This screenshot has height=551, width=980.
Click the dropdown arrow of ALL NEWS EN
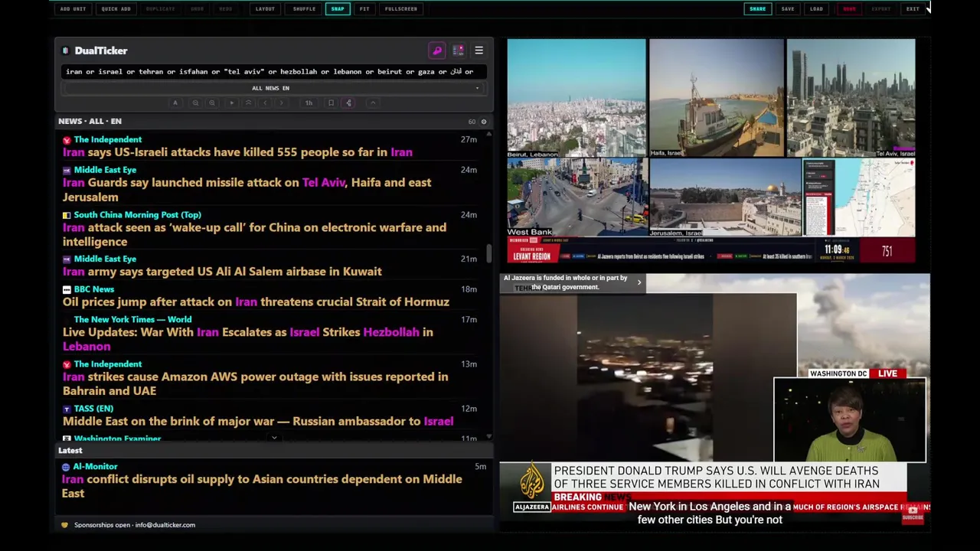(477, 88)
